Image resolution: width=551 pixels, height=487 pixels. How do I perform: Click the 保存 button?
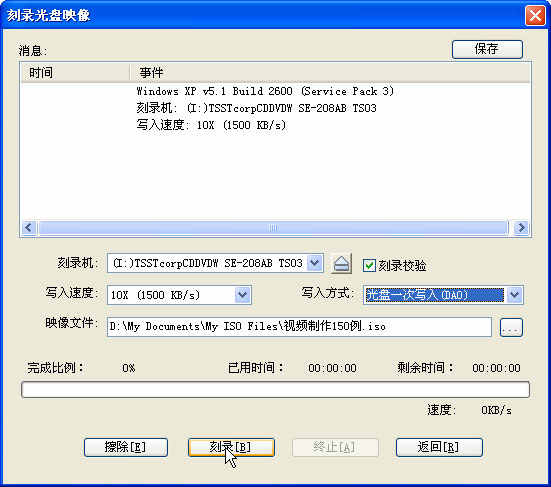coord(487,49)
